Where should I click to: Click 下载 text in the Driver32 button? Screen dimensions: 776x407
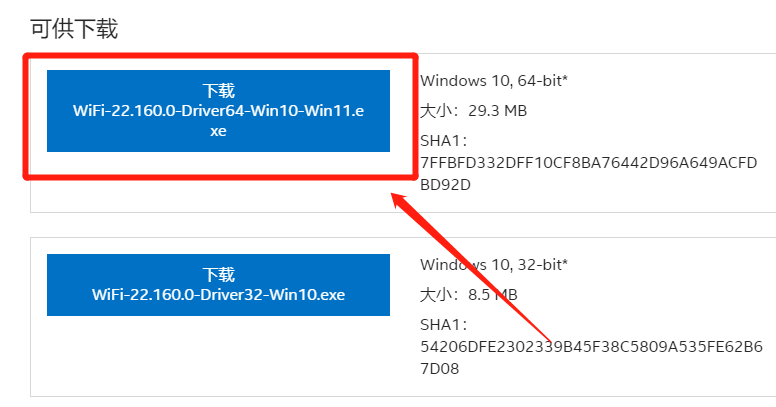218,274
